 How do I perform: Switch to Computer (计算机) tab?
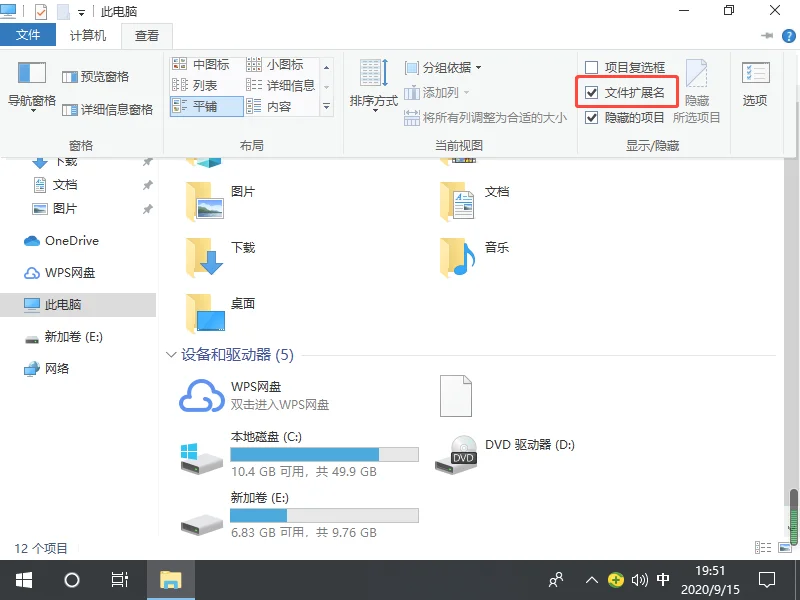pyautogui.click(x=88, y=35)
